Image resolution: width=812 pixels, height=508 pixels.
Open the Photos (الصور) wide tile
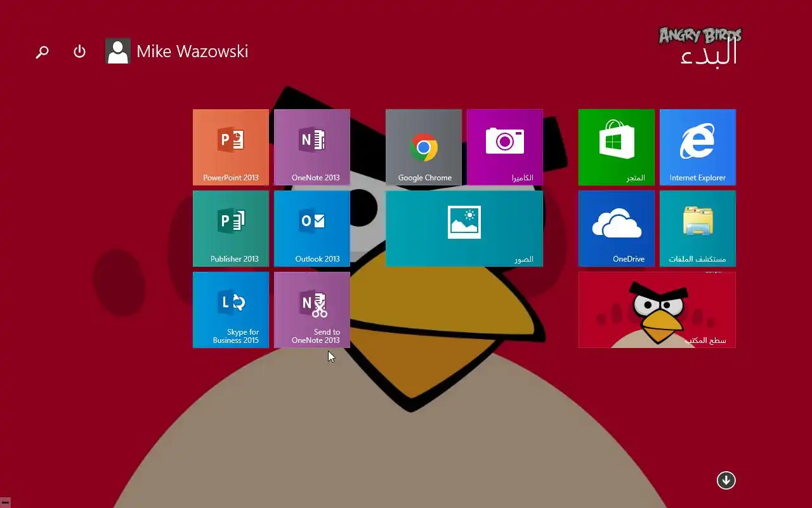464,229
